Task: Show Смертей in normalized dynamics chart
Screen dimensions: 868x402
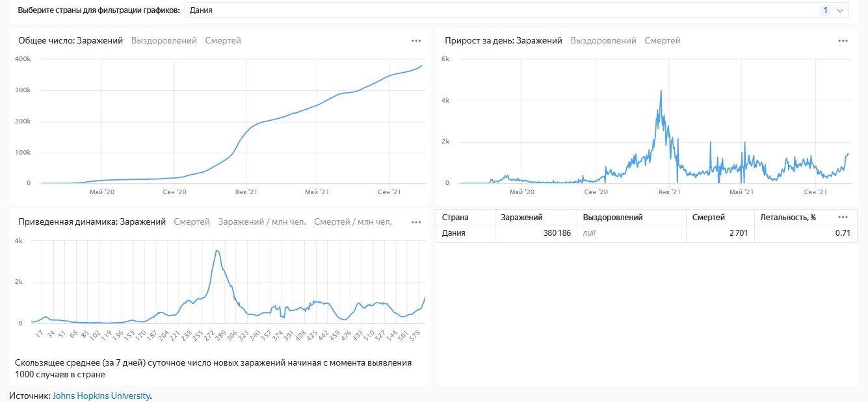Action: [x=192, y=222]
